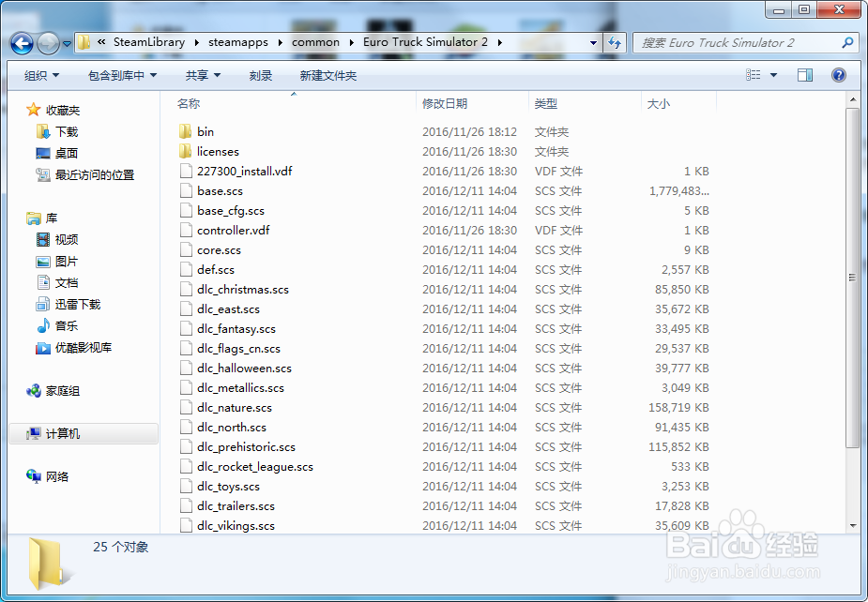This screenshot has height=602, width=868.
Task: Open the 组织 menu
Action: (41, 75)
